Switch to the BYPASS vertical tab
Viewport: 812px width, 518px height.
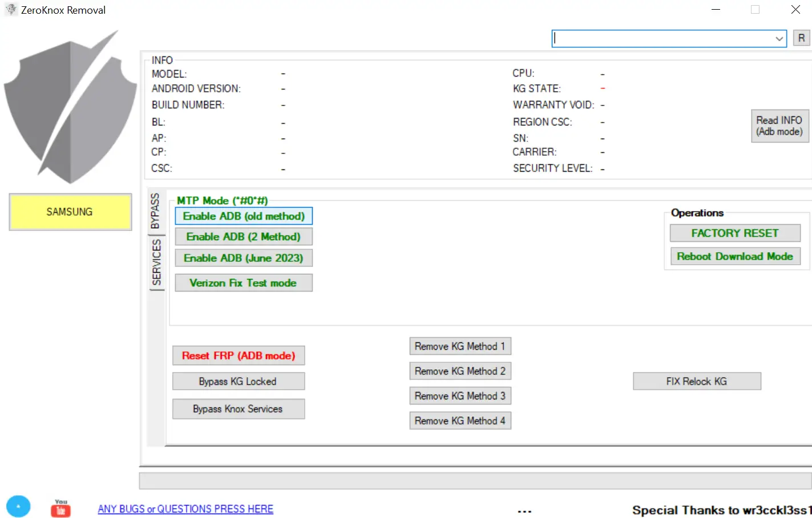(155, 211)
